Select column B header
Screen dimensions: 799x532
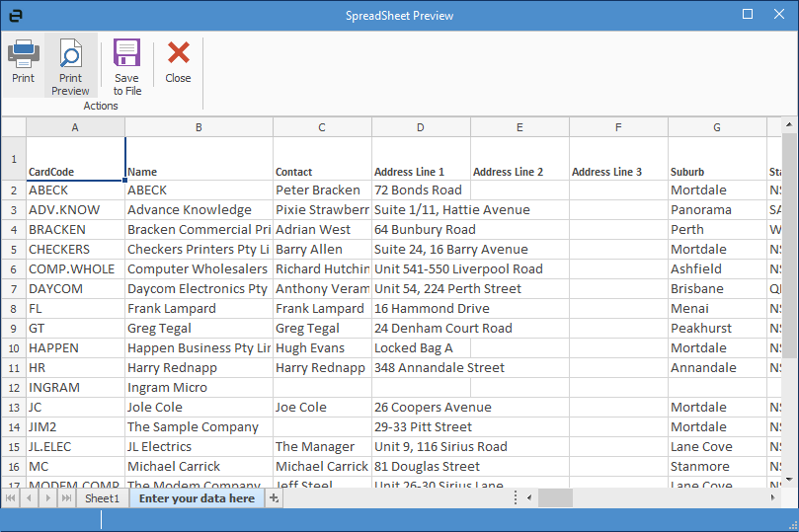tap(199, 127)
